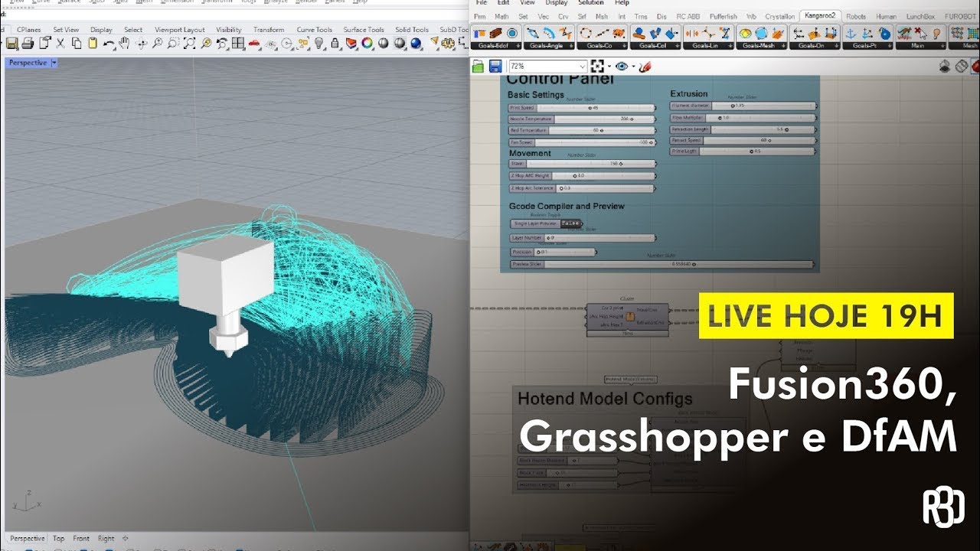Image resolution: width=980 pixels, height=551 pixels.
Task: Switch to the Top viewport tab
Action: (x=58, y=539)
